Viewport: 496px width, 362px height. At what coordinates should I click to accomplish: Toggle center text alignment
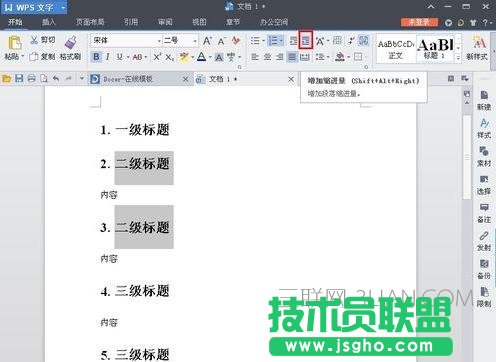point(267,57)
